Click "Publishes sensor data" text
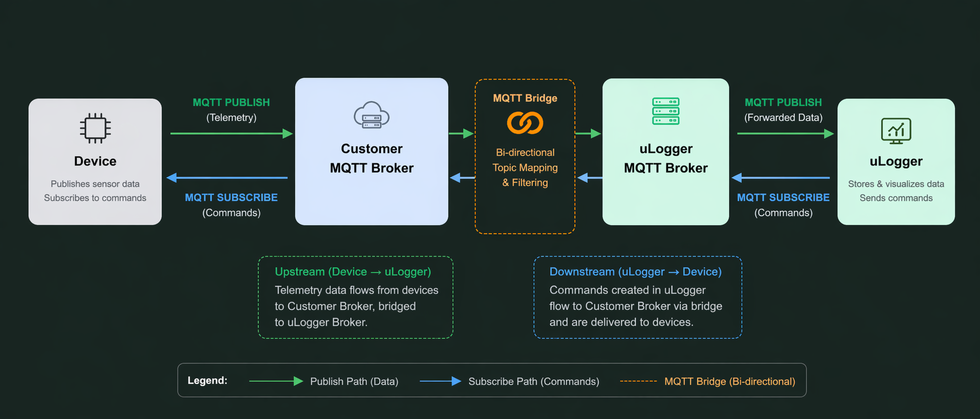Screen dimensions: 980x419 pyautogui.click(x=95, y=184)
